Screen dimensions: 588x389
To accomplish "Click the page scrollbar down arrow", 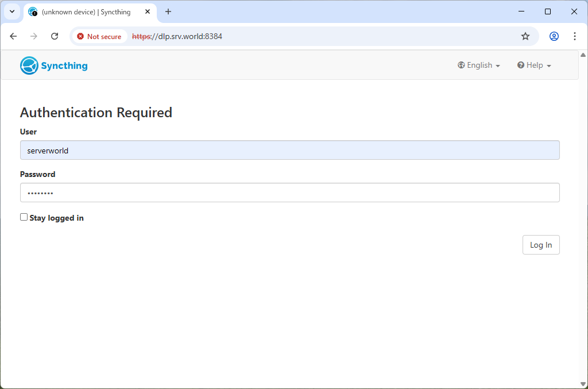I will (583, 384).
